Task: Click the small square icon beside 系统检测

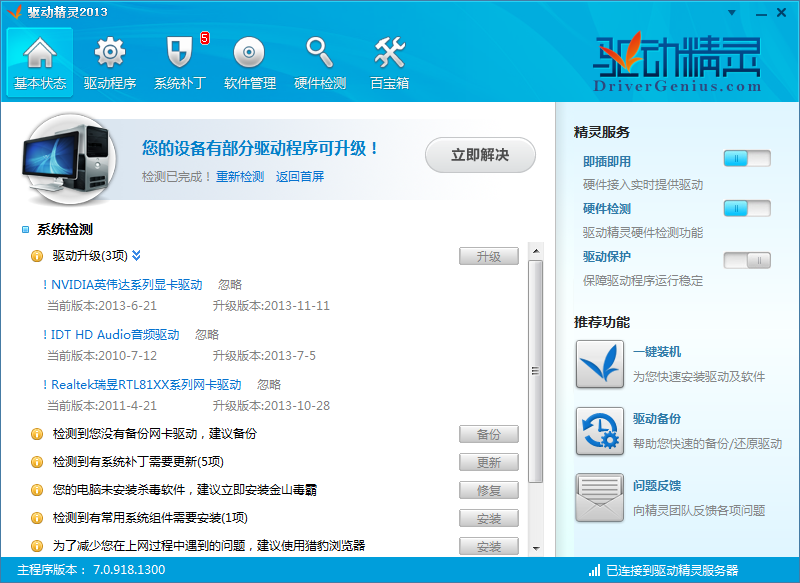Action: tap(26, 230)
